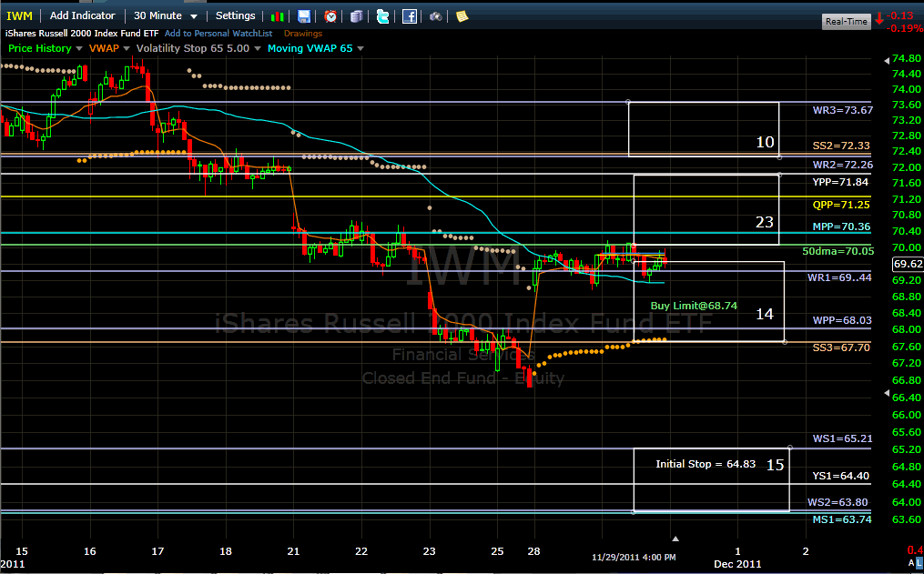Click the database stack icon

357,16
